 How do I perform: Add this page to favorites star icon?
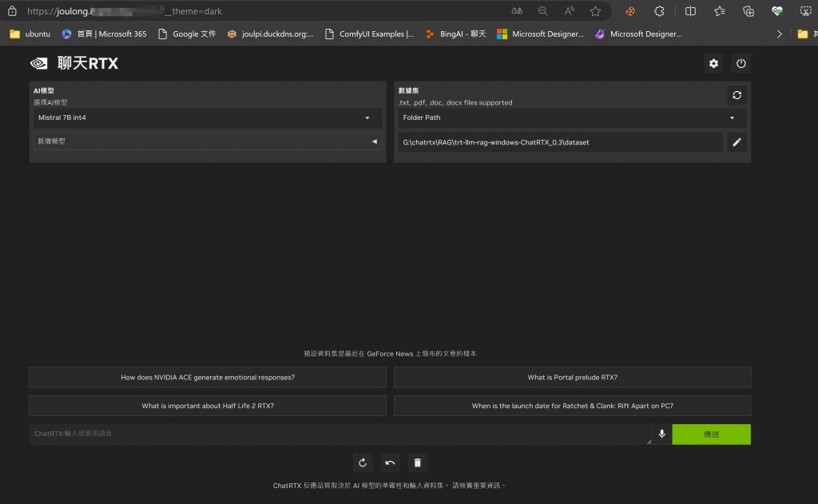pyautogui.click(x=595, y=11)
